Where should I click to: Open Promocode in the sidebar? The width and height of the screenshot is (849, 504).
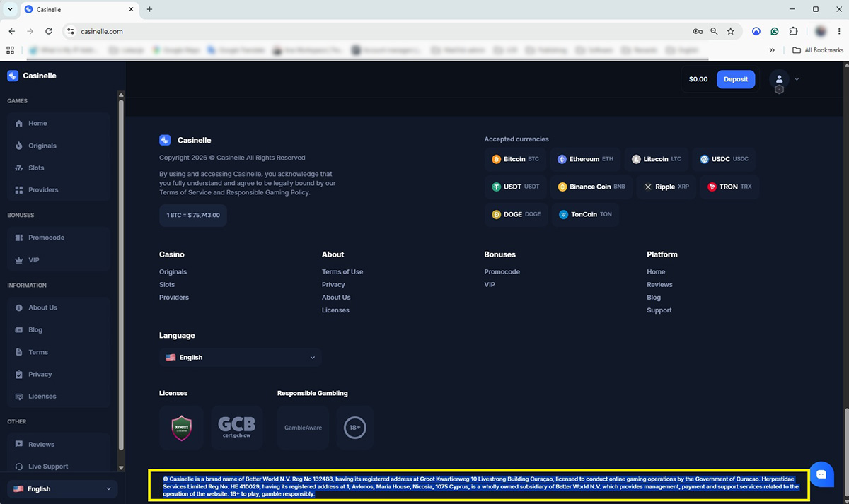tap(60, 238)
